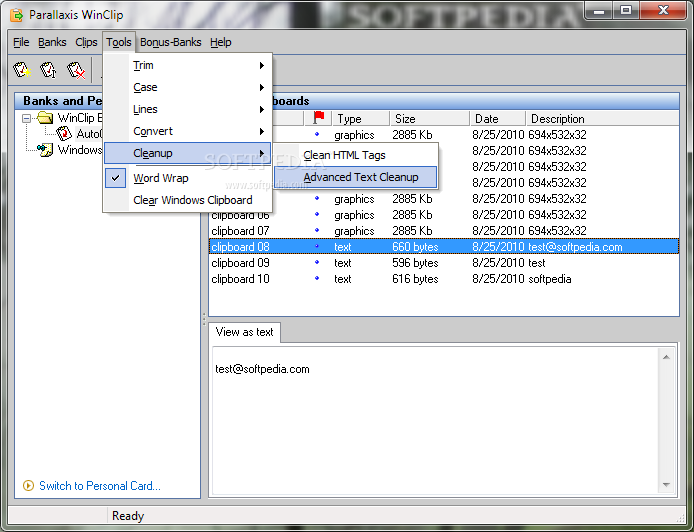Expand the Trim submenu
The width and height of the screenshot is (694, 532).
point(187,66)
